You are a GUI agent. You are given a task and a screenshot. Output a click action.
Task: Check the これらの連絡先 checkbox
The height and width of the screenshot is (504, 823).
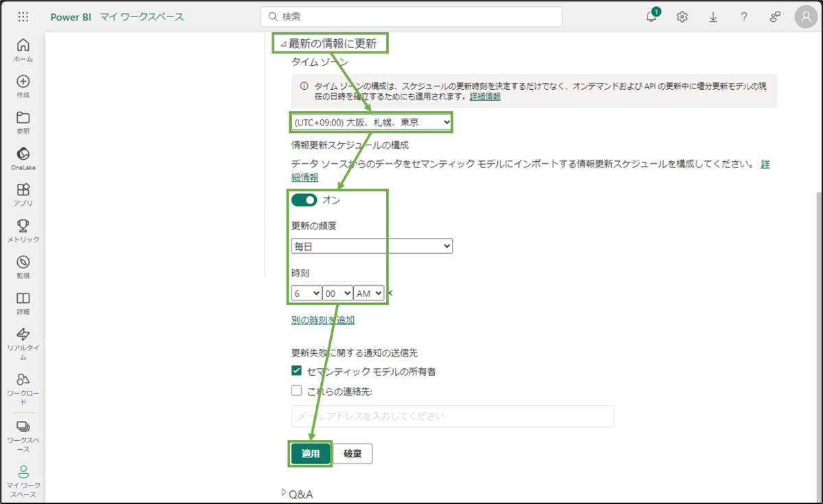pos(296,391)
